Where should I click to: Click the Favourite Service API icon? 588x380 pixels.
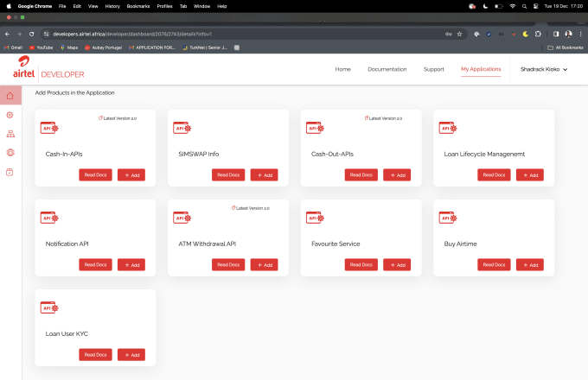[x=315, y=218]
